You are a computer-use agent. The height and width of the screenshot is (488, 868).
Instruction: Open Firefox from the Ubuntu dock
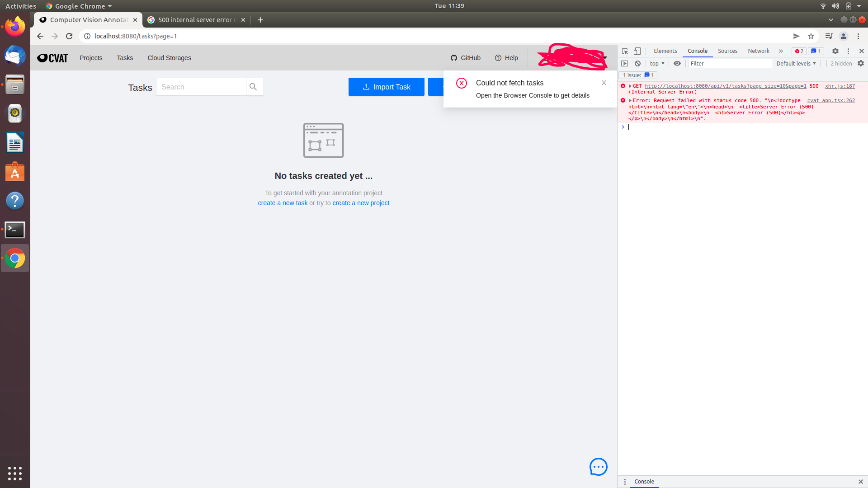(15, 27)
